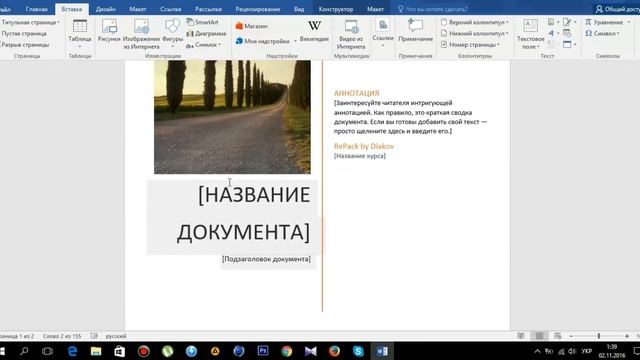Viewport: 640px width, 360px height.
Task: Open the Нижний колонтитул footer dropdown
Action: pyautogui.click(x=475, y=33)
